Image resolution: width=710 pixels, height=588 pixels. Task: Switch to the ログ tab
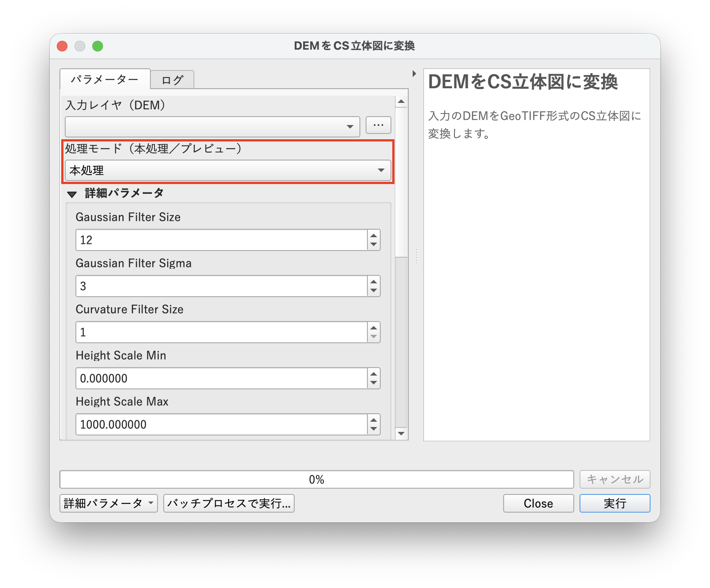click(173, 80)
